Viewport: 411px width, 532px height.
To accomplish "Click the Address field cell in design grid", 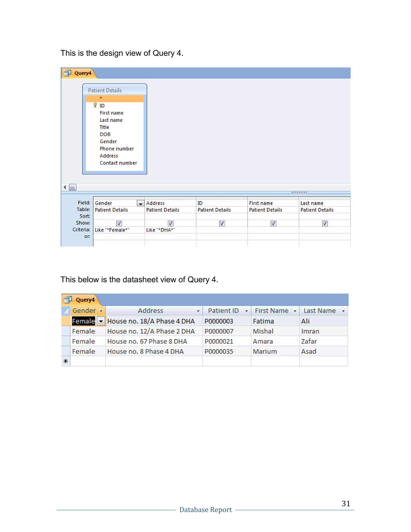I will 170,203.
